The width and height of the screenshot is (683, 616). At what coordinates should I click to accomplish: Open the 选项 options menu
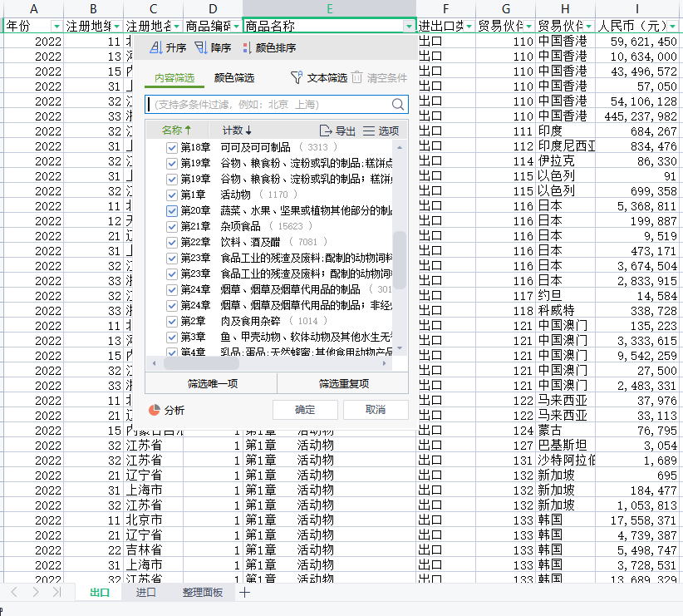coord(381,131)
